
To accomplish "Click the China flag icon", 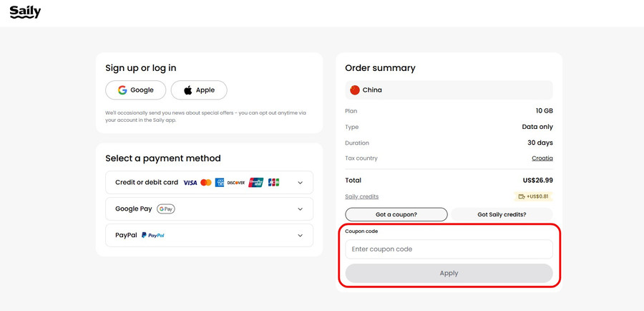I will coord(354,90).
